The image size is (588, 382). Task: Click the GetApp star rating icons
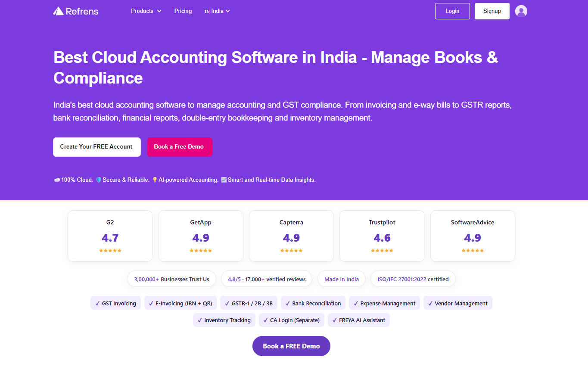coord(201,251)
